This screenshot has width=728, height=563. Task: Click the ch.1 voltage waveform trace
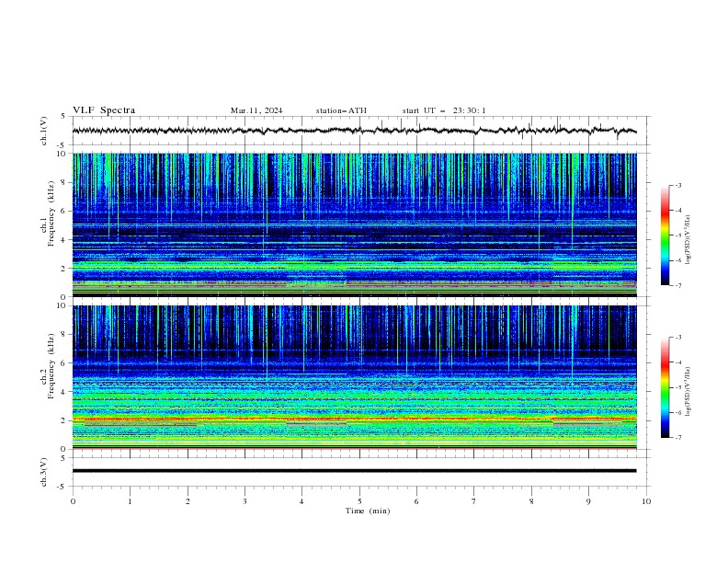pos(354,131)
